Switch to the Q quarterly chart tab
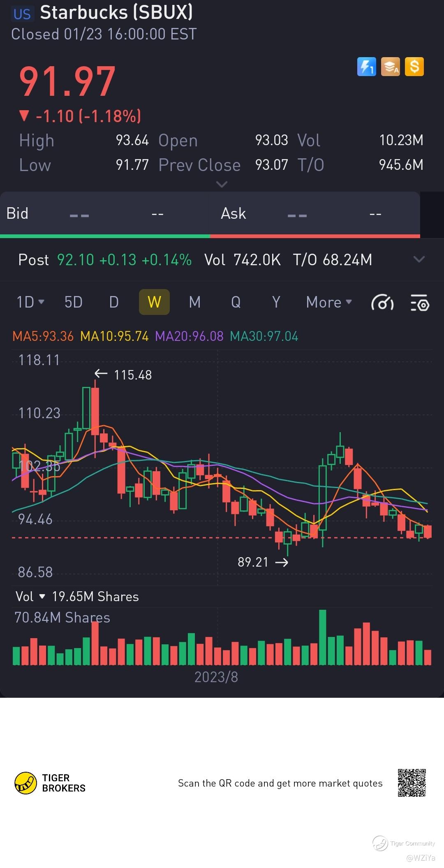444x868 pixels. tap(236, 302)
